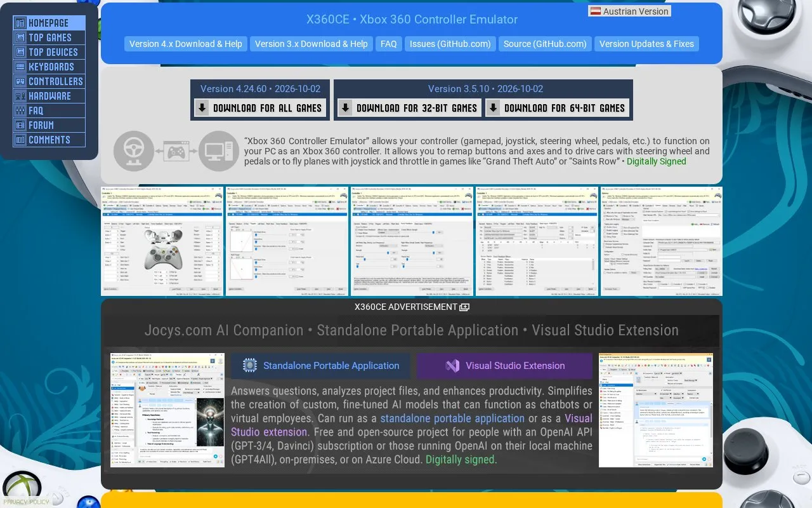Click the gamepad arrow conversion icon
Viewport: 812px width, 508px height.
click(x=176, y=151)
